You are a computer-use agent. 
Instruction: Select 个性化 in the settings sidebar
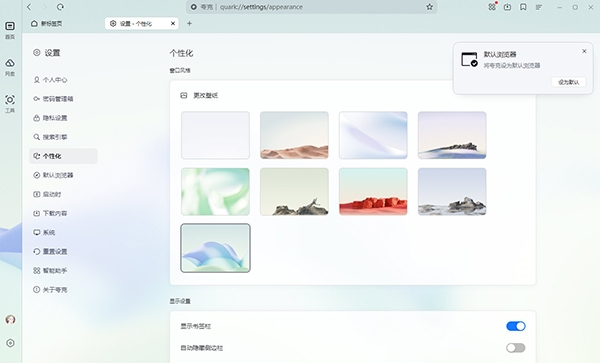(63, 156)
